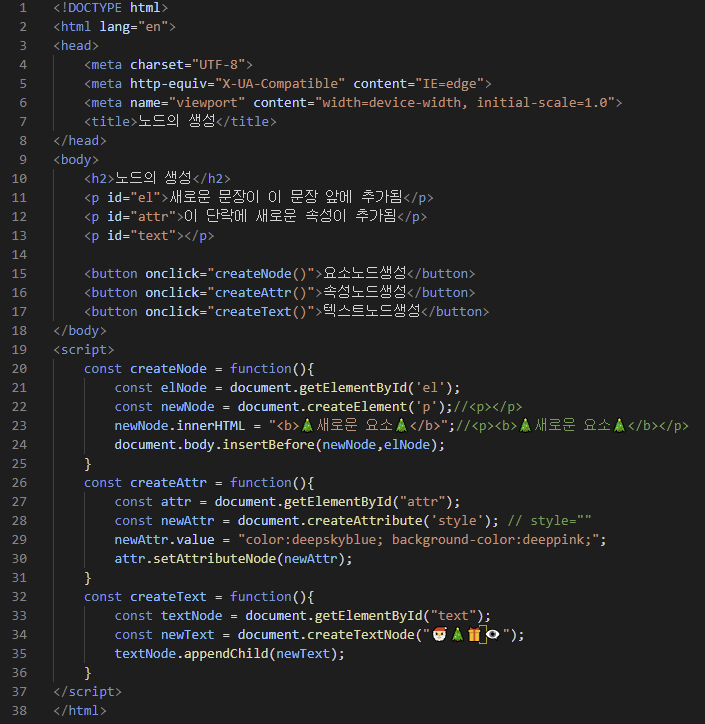Image resolution: width=705 pixels, height=724 pixels.
Task: Click createAttr in the function declaration on line 26
Action: click(169, 483)
